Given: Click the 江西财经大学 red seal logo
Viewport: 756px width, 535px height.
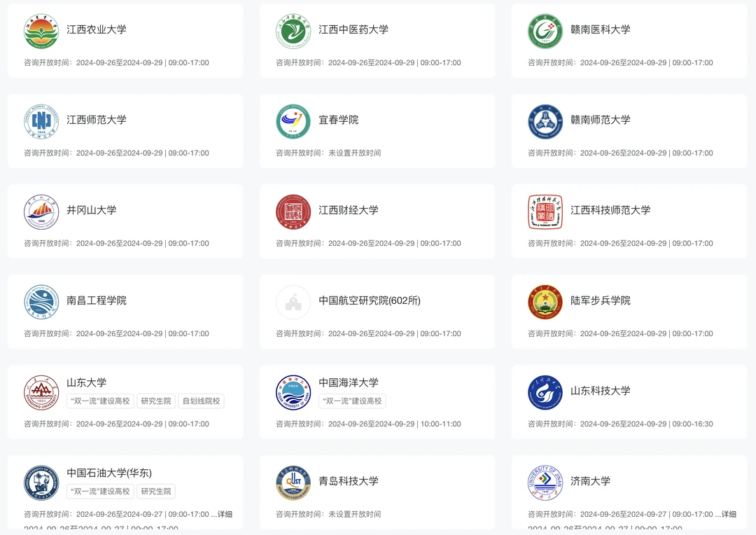Looking at the screenshot, I should coord(293,211).
